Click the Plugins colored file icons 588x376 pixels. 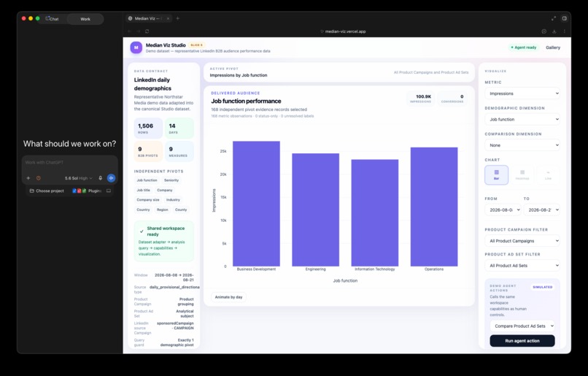pyautogui.click(x=80, y=191)
